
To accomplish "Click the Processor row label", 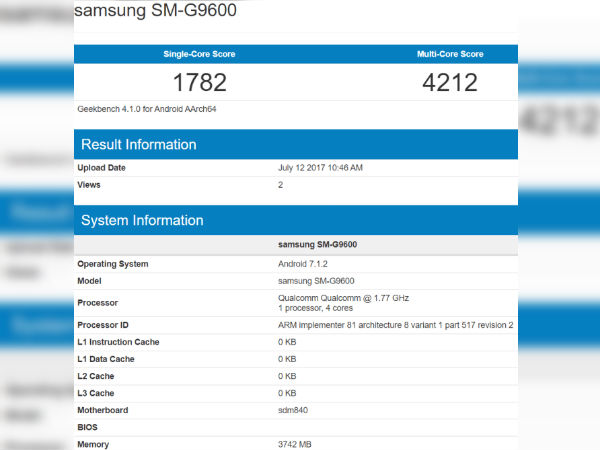I will (x=98, y=303).
